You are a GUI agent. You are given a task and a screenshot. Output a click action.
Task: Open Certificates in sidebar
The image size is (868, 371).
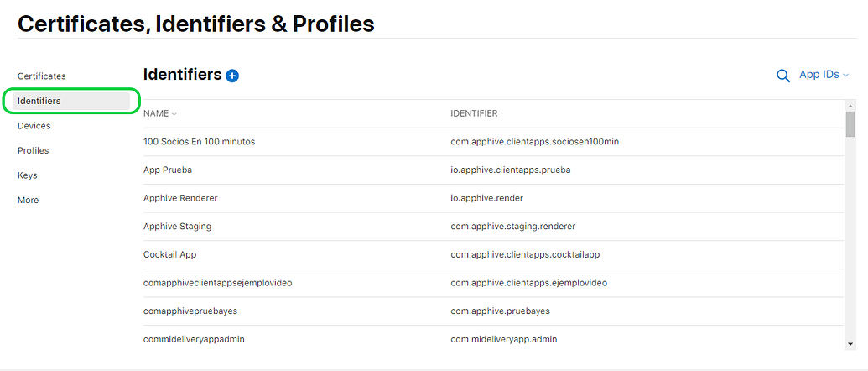click(42, 76)
